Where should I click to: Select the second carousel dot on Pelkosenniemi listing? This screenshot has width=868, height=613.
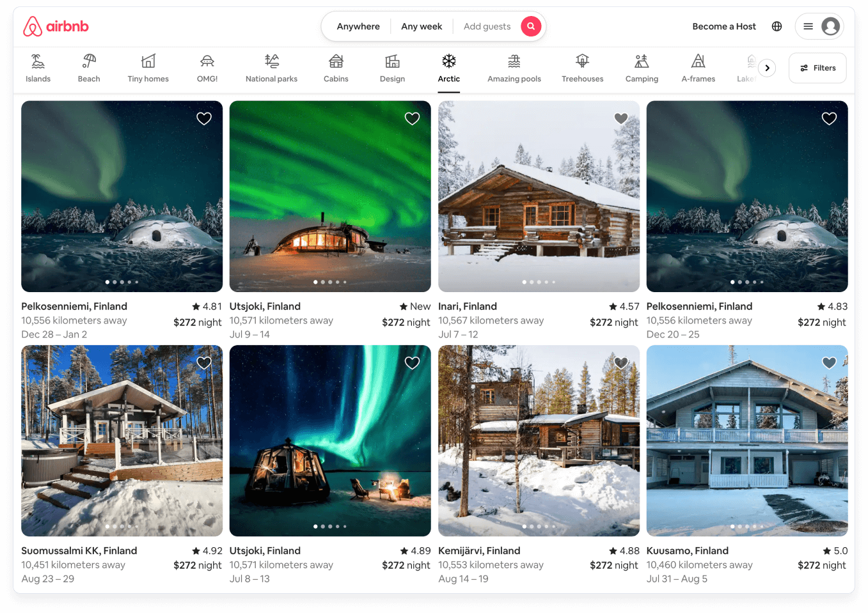(x=114, y=281)
